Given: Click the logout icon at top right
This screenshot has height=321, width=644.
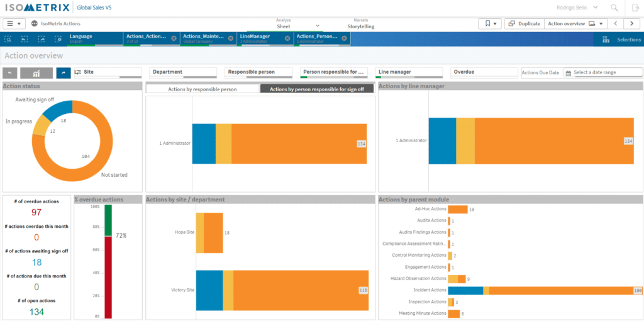Looking at the screenshot, I should click(x=635, y=8).
